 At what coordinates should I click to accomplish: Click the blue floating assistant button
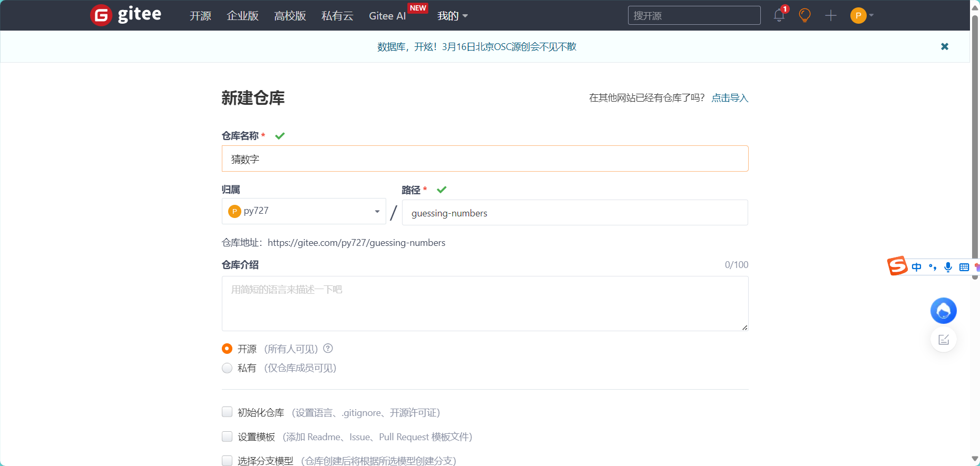pyautogui.click(x=943, y=311)
